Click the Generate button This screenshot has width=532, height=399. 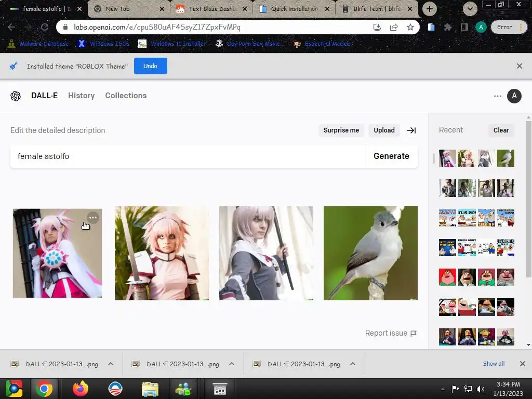(392, 156)
